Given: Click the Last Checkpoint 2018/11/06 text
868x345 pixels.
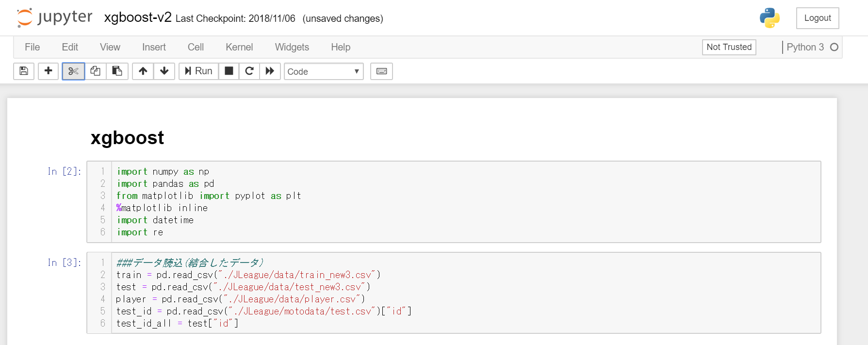Looking at the screenshot, I should pos(235,18).
